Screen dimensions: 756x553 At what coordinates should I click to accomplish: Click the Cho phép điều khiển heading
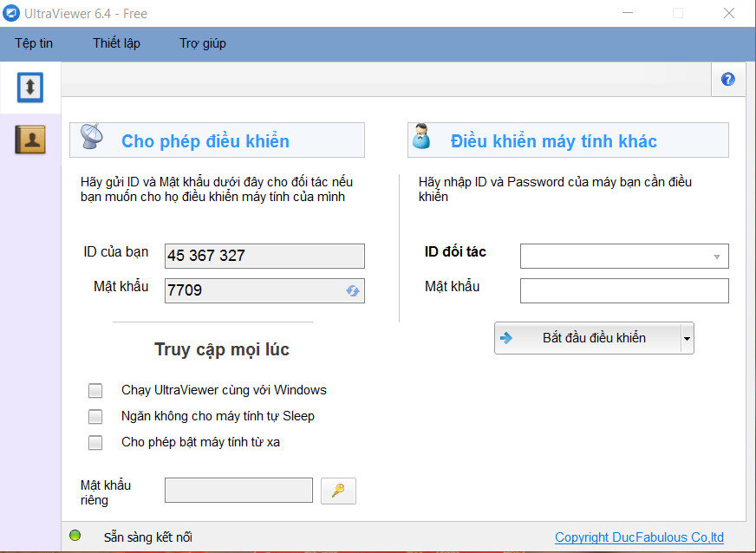point(205,141)
